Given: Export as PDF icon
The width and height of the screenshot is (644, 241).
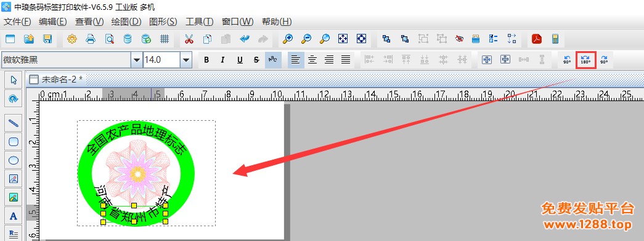Looking at the screenshot, I should click(x=537, y=39).
